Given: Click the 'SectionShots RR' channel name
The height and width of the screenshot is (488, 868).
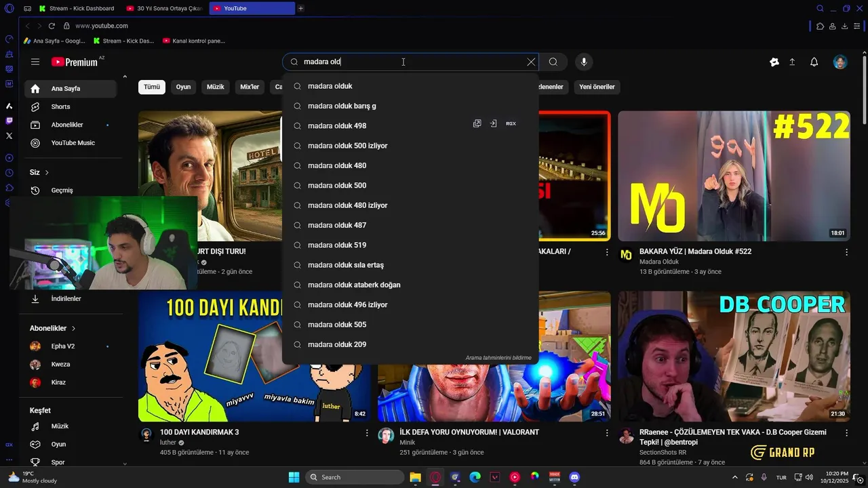Looking at the screenshot, I should coord(663,452).
